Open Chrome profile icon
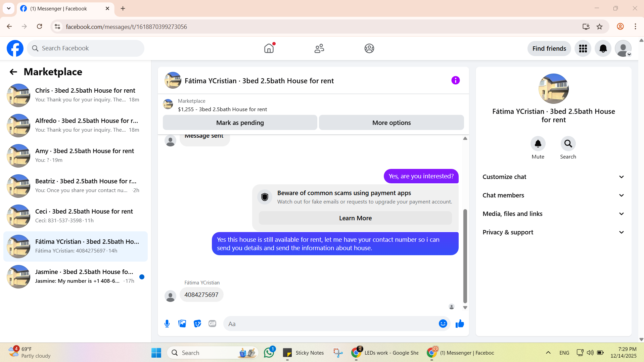This screenshot has width=644, height=362. tap(620, 27)
